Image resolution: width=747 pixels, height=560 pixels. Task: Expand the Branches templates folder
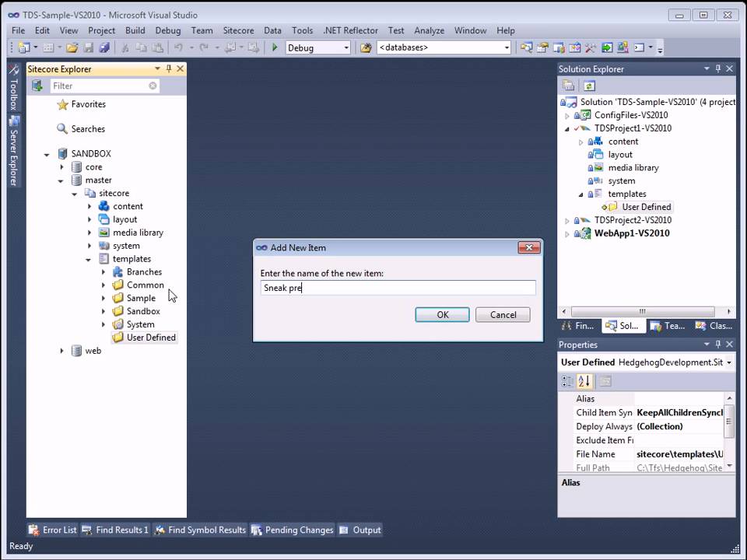click(103, 272)
